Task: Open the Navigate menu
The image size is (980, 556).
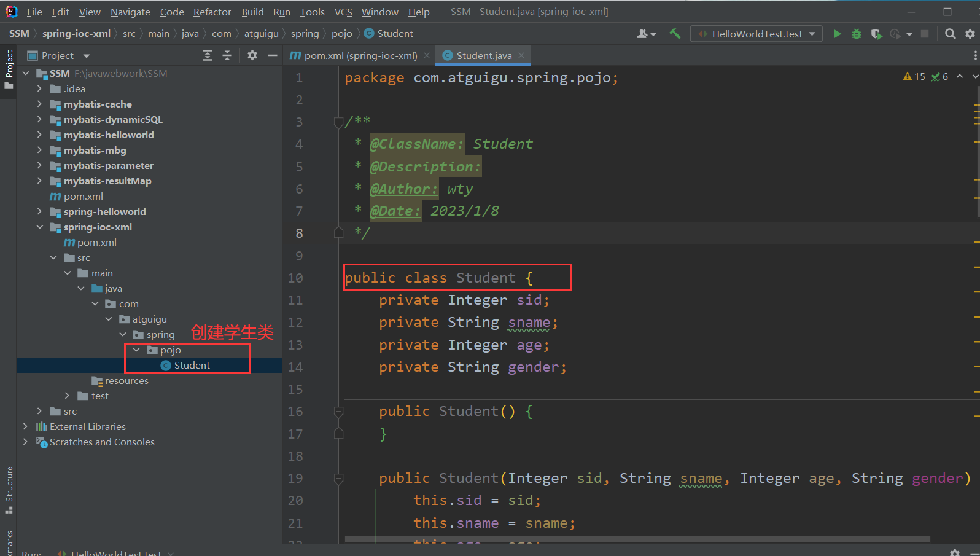Action: coord(130,12)
